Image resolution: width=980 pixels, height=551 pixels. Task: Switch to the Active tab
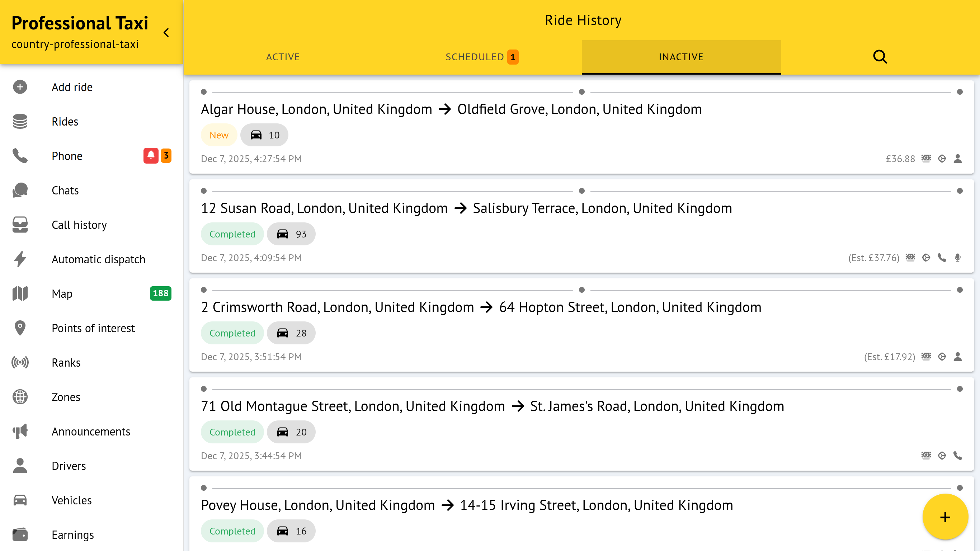[283, 57]
